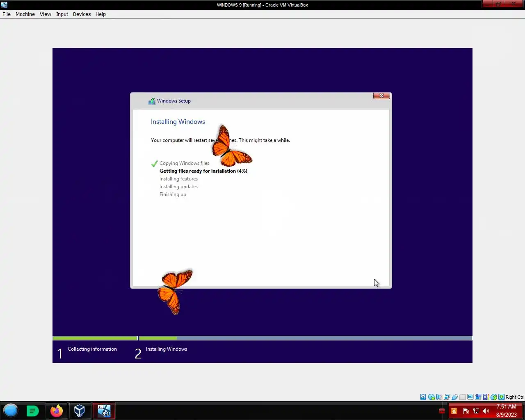Click the restart notice sentence

click(x=220, y=140)
